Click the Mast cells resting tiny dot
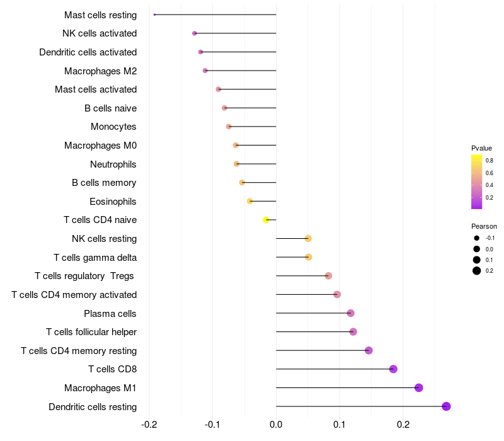The height and width of the screenshot is (441, 504). coord(154,14)
